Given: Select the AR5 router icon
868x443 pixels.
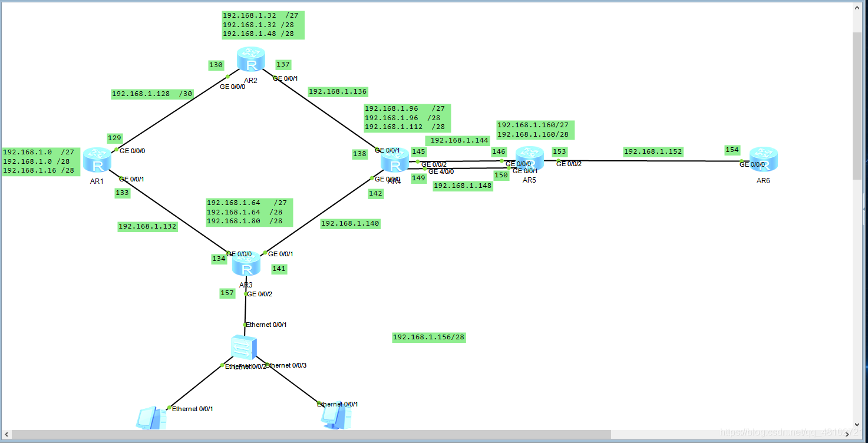Looking at the screenshot, I should click(530, 160).
